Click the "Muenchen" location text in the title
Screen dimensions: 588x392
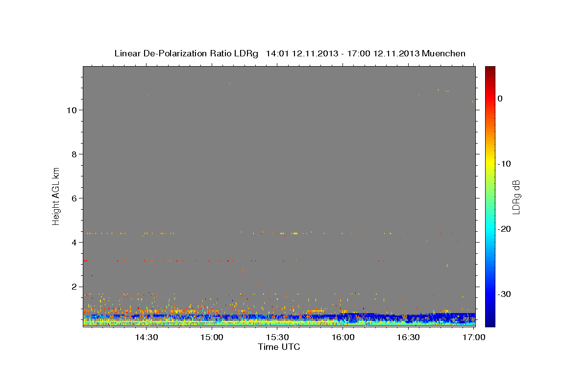[444, 53]
